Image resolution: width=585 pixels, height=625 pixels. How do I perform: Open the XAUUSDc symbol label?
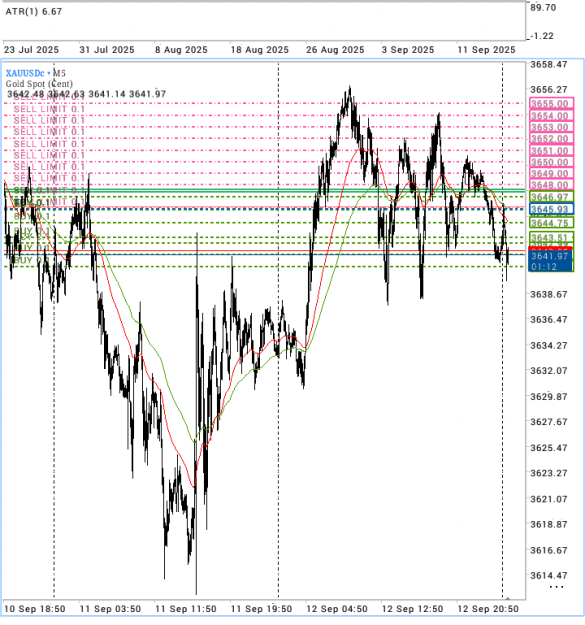(25, 73)
